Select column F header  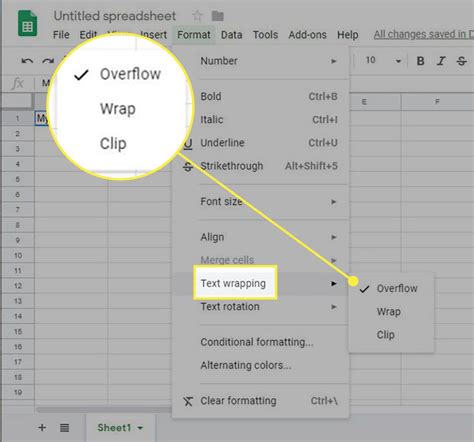(x=437, y=102)
